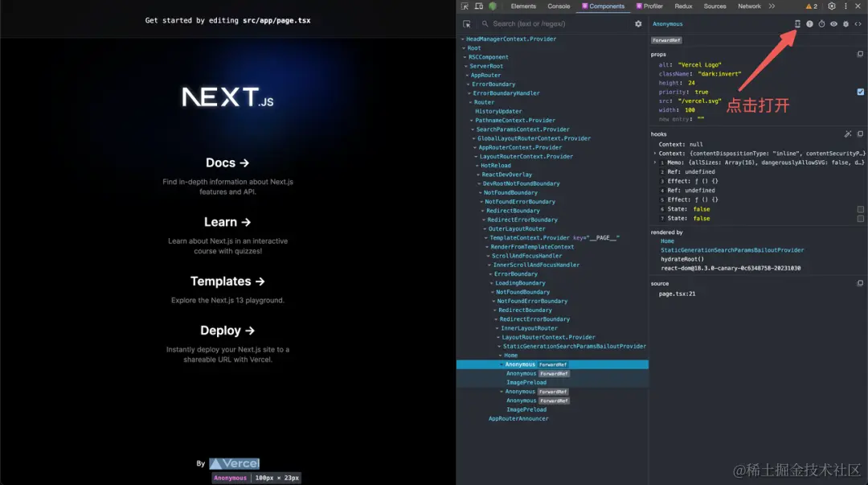Switch to the Console tab
This screenshot has height=485, width=868.
[x=559, y=6]
